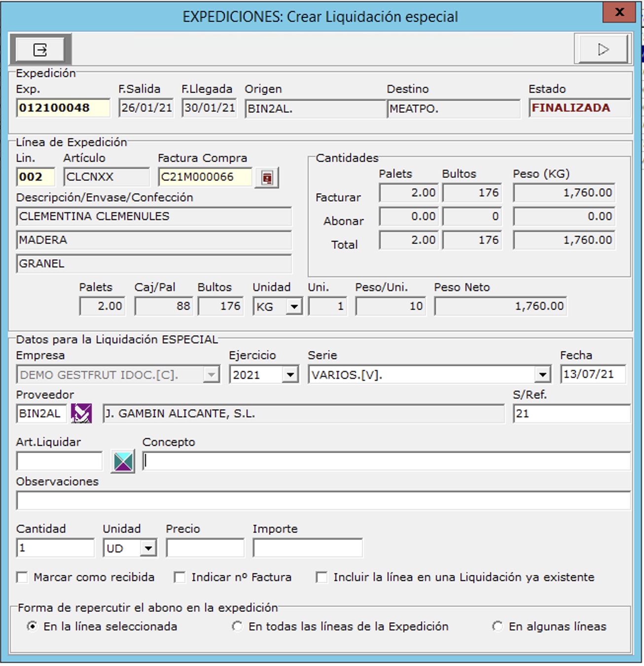Screen dimensions: 644x666
Task: Open the Ejercicio 2021 dropdown
Action: coord(290,375)
